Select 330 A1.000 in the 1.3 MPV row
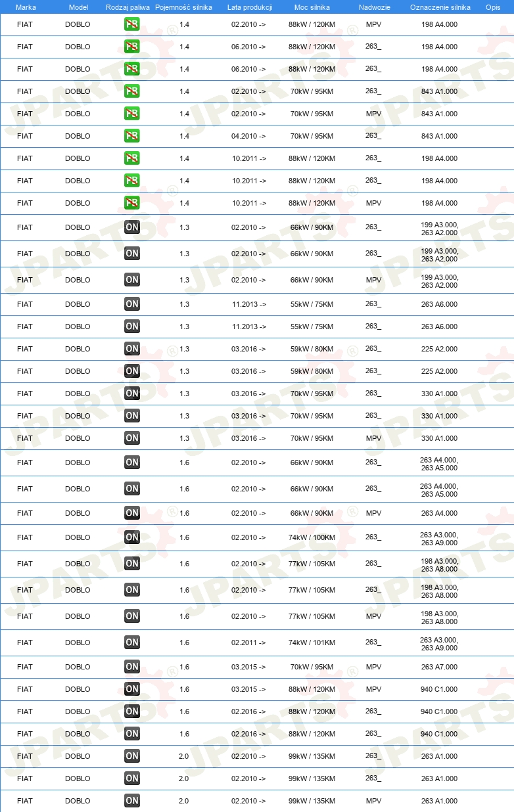Viewport: 514px width, 812px height. (x=439, y=438)
